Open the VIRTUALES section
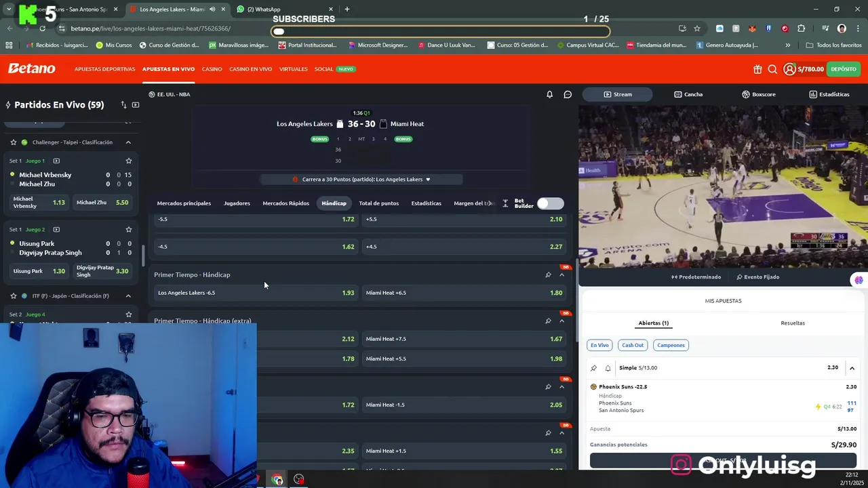This screenshot has width=868, height=488. pos(294,69)
